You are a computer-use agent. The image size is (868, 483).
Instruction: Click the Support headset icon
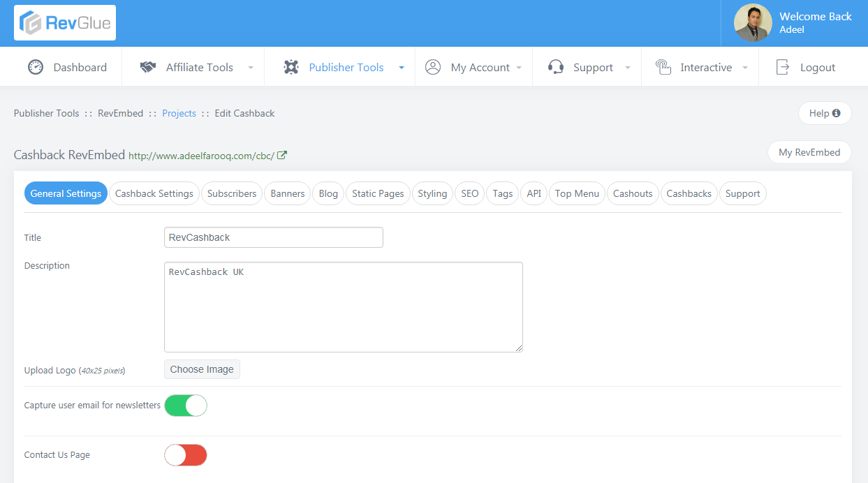point(556,67)
